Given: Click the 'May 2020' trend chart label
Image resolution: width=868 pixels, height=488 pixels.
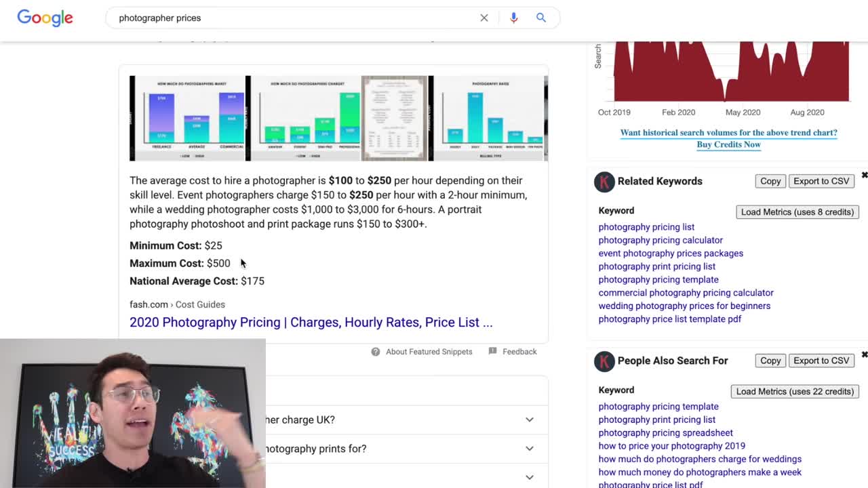Looking at the screenshot, I should pos(743,113).
